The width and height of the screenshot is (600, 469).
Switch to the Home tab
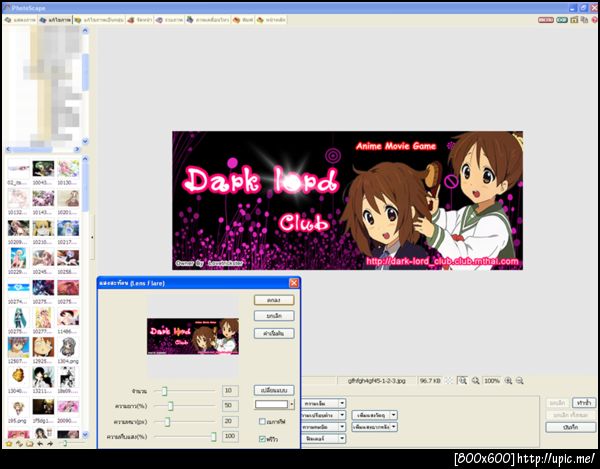pyautogui.click(x=271, y=20)
